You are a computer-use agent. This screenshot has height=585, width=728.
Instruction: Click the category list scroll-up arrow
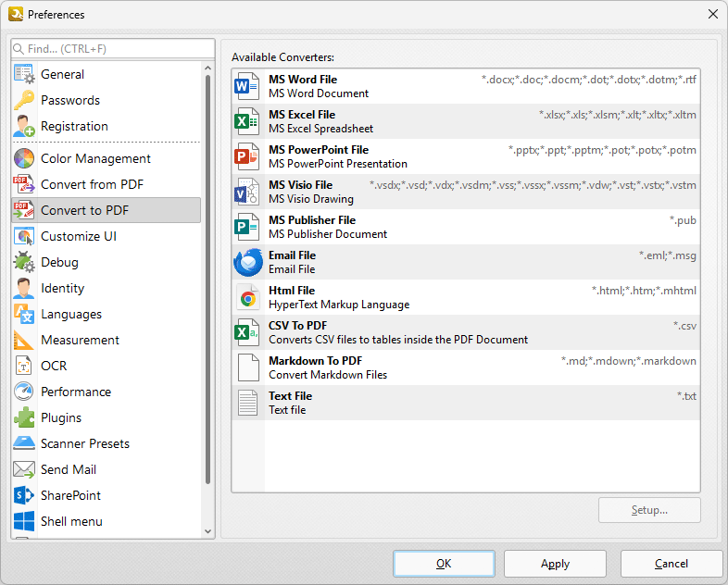pos(208,68)
